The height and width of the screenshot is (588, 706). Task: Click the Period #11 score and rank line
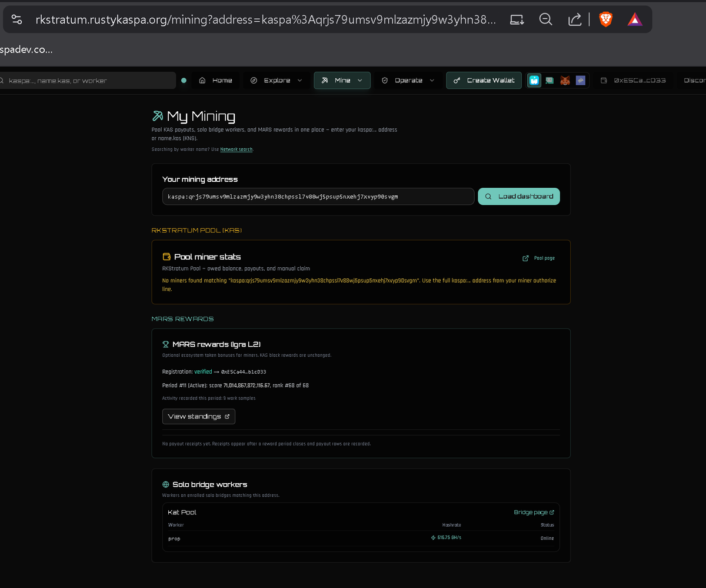point(235,386)
